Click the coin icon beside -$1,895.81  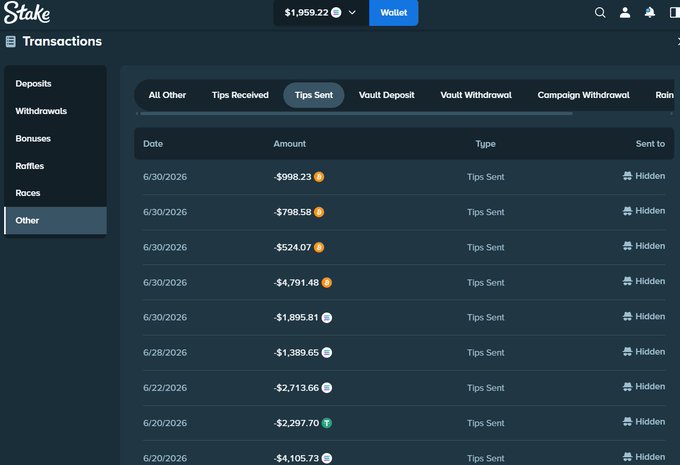click(x=327, y=318)
